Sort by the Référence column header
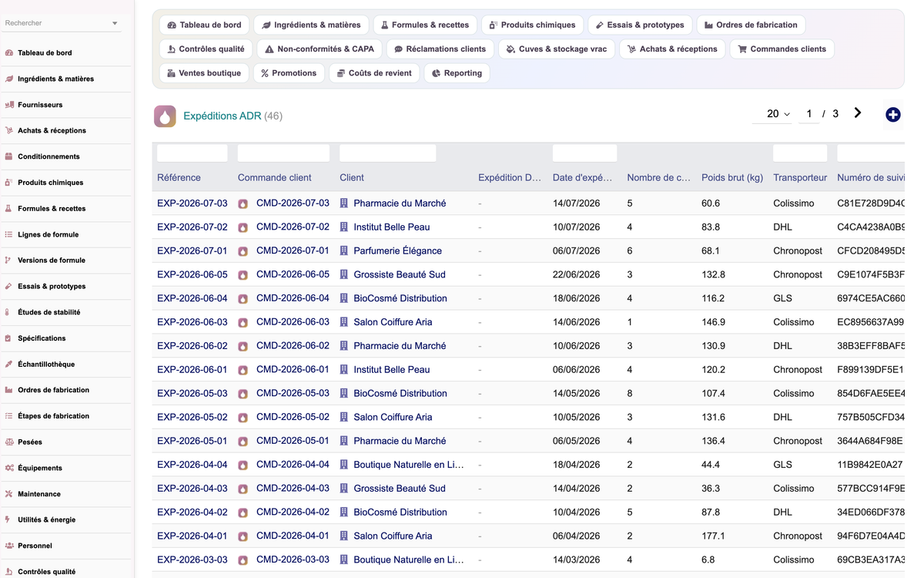Image resolution: width=924 pixels, height=578 pixels. point(179,178)
